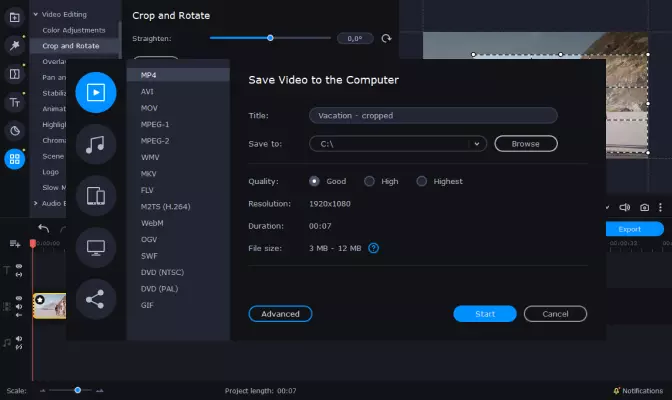Toggle visibility eye of the video track
Screen dimensions: 672x400
coord(19,298)
